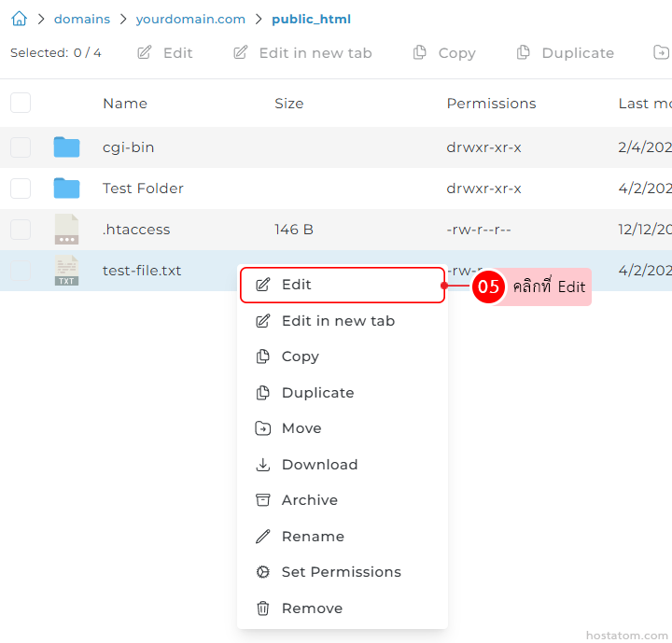Select Download in the context menu
This screenshot has height=643, width=672.
click(343, 465)
